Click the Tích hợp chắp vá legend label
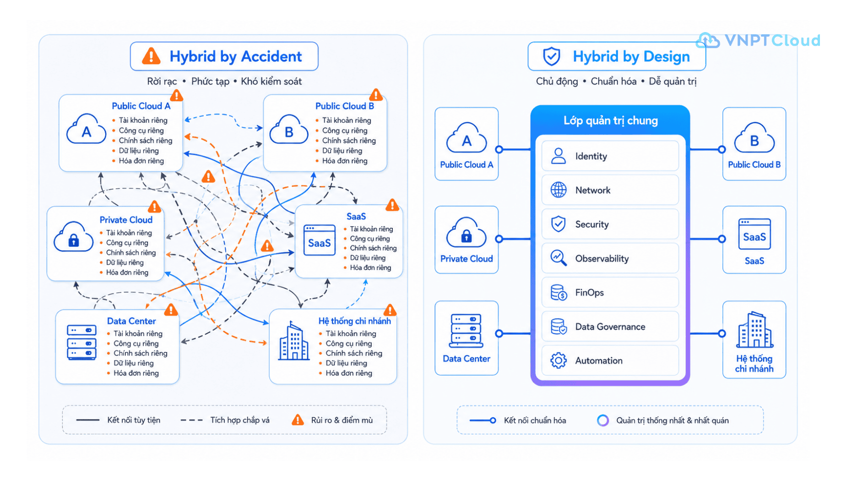This screenshot has height=481, width=868. [240, 420]
